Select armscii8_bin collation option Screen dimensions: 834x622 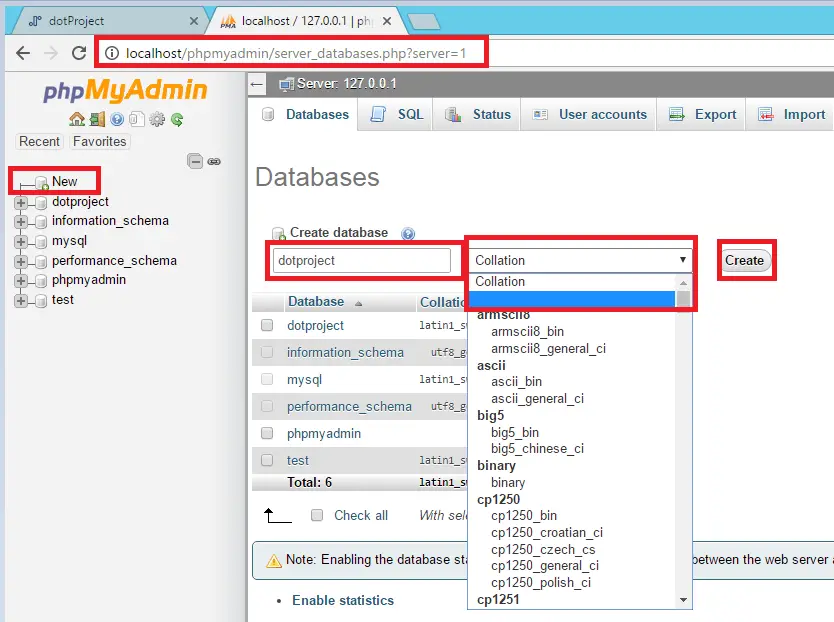pos(527,331)
